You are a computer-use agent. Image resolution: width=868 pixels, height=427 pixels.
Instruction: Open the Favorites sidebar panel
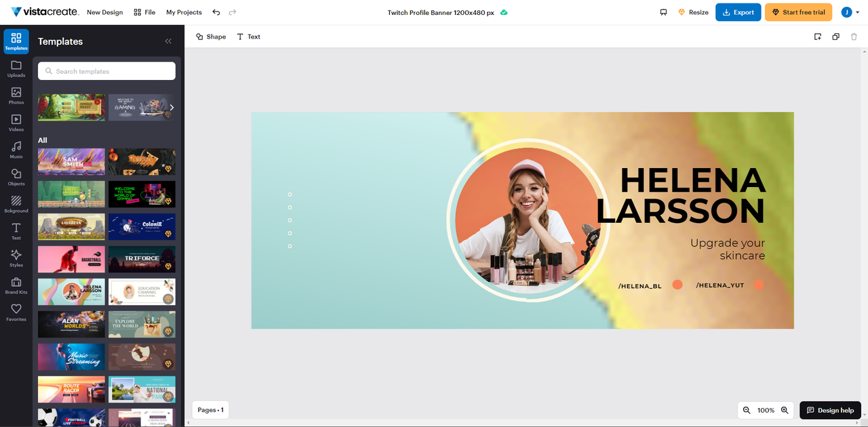pos(16,312)
